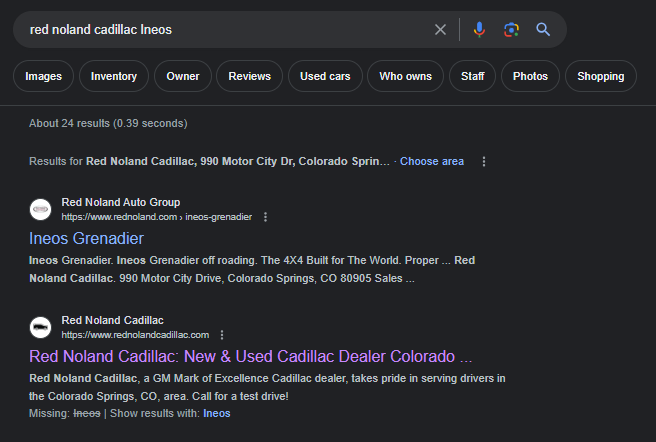Click the Red Noland Cadillac, 990 Motor City Dr text
Screen dimensions: 656x442
238,161
